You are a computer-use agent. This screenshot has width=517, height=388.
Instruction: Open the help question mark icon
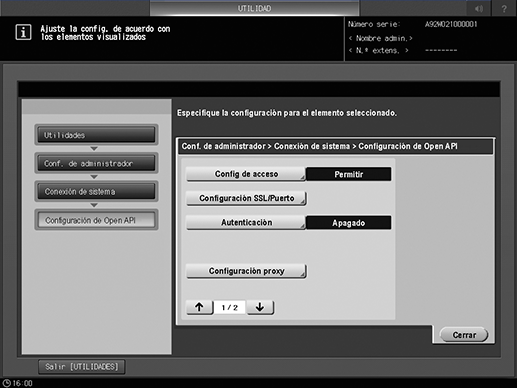[x=504, y=9]
